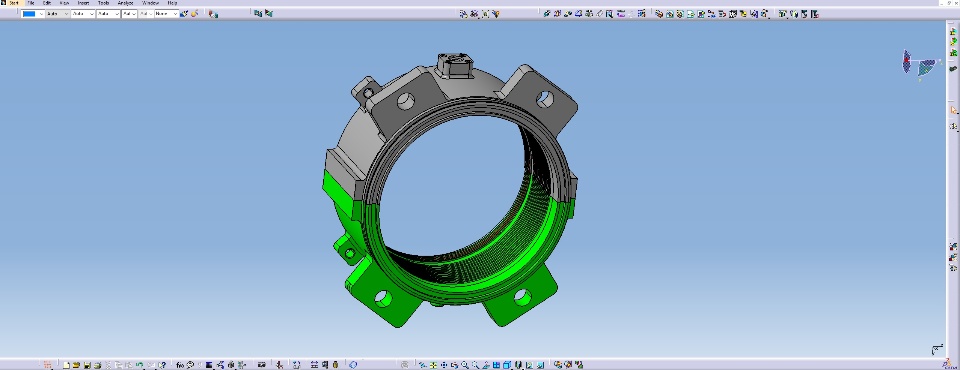The height and width of the screenshot is (370, 960).
Task: Click the Zoom In magnifier icon
Action: tap(465, 365)
